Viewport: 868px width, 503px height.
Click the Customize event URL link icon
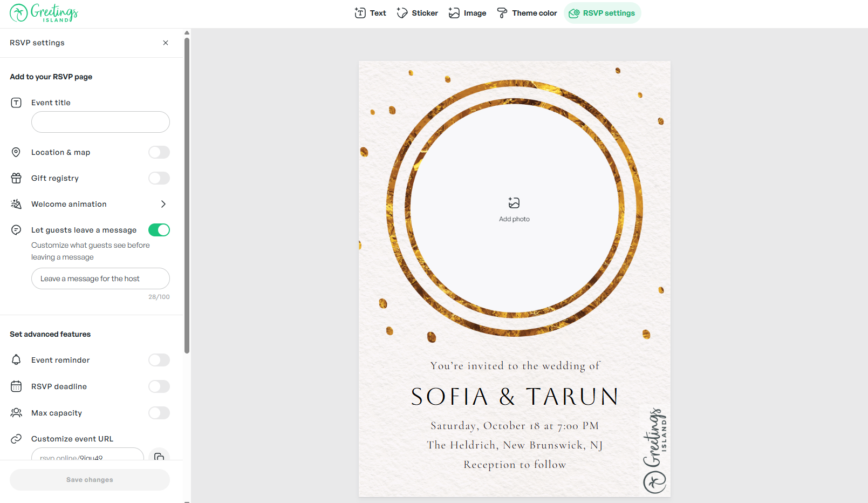pyautogui.click(x=16, y=438)
